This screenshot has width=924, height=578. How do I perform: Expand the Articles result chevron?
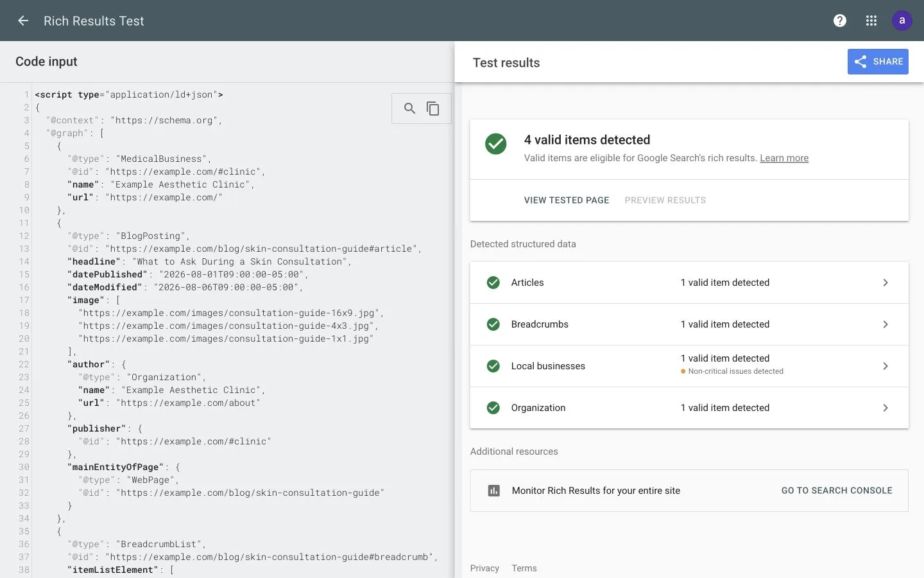pyautogui.click(x=886, y=283)
